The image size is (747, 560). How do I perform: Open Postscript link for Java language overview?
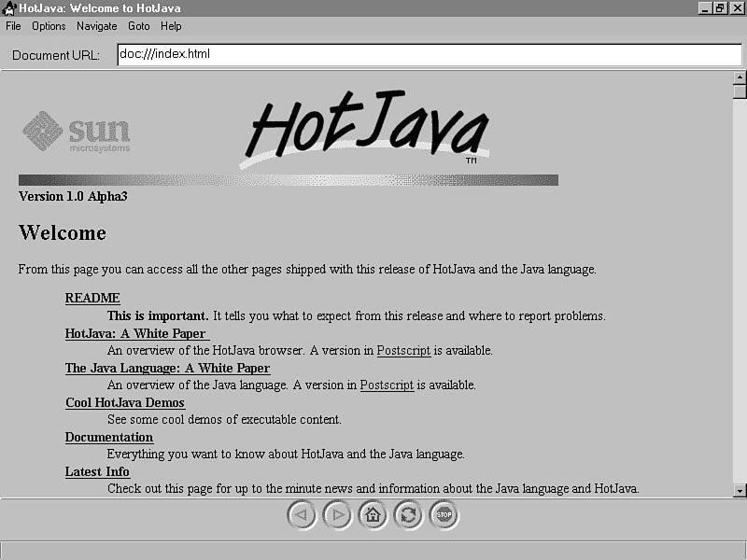pyautogui.click(x=387, y=385)
